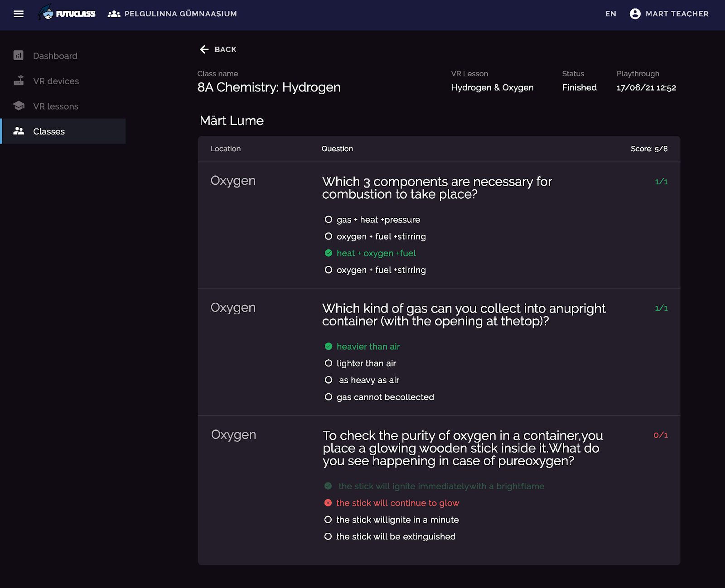Open VR lessons sidebar item

tap(63, 106)
